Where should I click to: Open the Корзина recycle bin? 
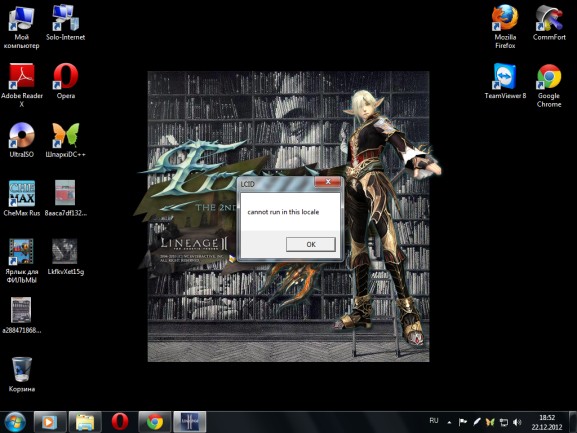[x=21, y=374]
